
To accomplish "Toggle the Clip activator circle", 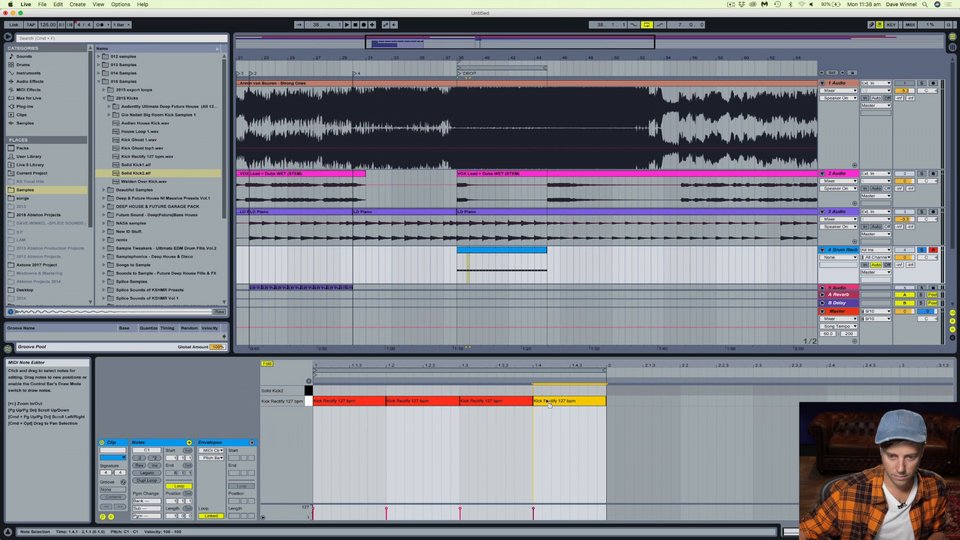I will 102,442.
